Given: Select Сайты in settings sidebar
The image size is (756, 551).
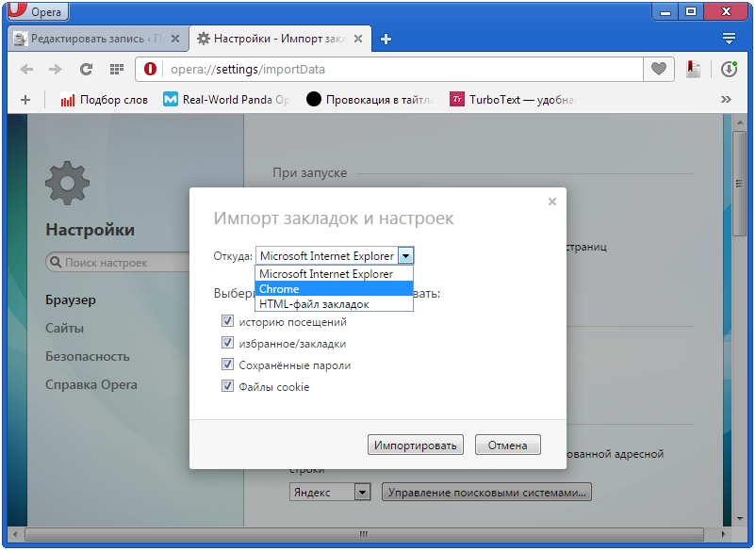Looking at the screenshot, I should point(65,329).
